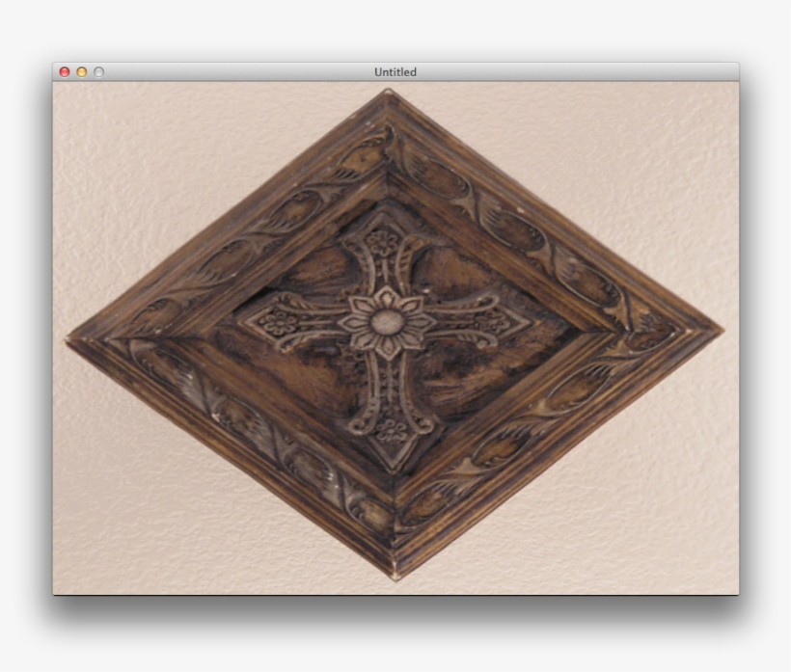
Task: Click the flower center of the cross
Action: 387,322
